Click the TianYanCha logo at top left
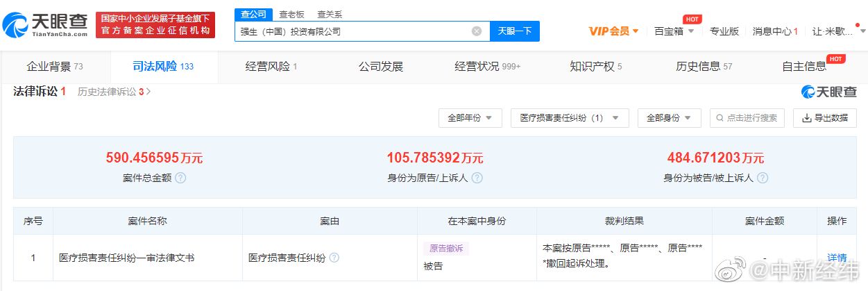Image resolution: width=868 pixels, height=291 pixels. (x=45, y=25)
